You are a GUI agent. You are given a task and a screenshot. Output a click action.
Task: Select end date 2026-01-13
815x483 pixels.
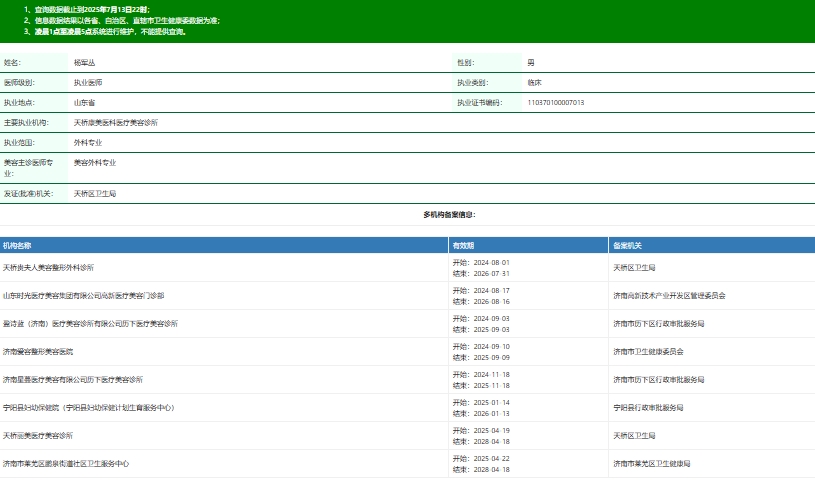[491, 414]
